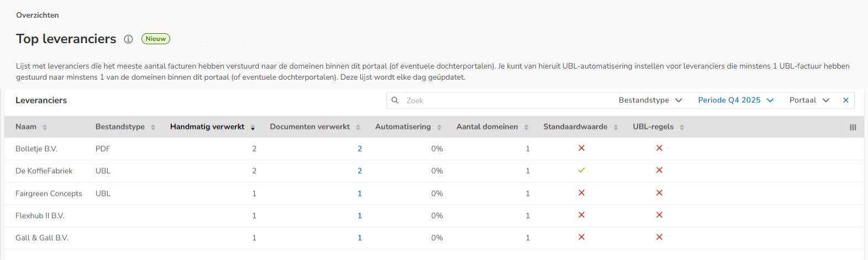Toggle UBL-regels cross for Fairgreen Concepts
Viewport: 868px width, 260px height.
pos(659,193)
